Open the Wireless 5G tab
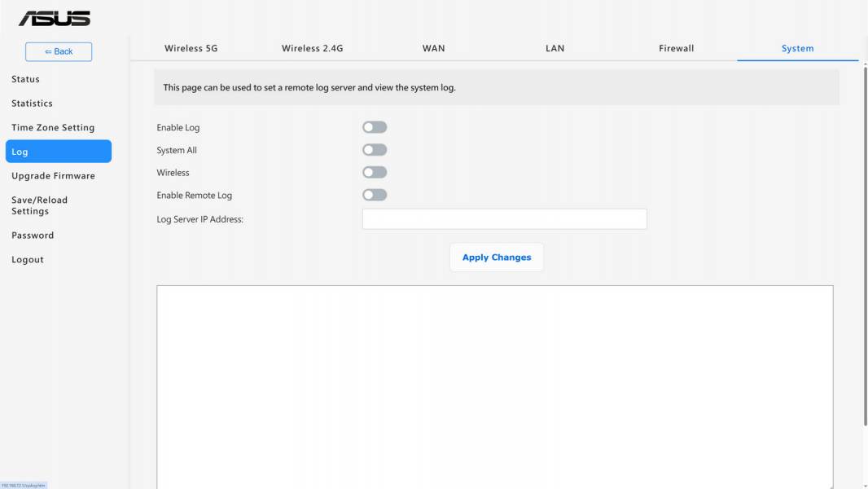 (191, 48)
